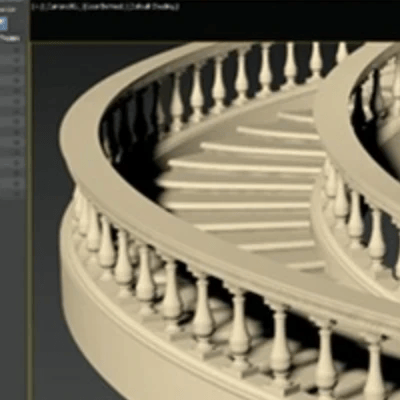Sort by the Frozen column header
The height and width of the screenshot is (400, 400).
tap(10, 39)
